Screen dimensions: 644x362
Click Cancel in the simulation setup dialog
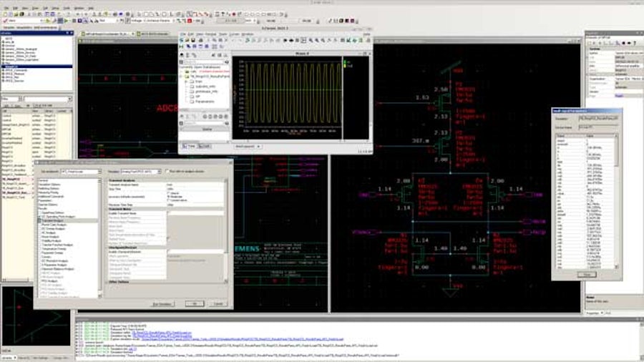[x=218, y=304]
